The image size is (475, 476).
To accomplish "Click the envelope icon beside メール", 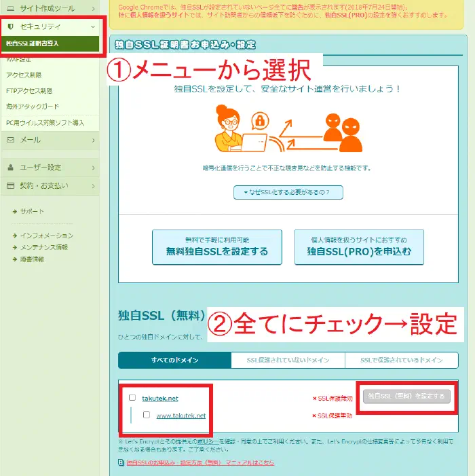I will click(11, 140).
